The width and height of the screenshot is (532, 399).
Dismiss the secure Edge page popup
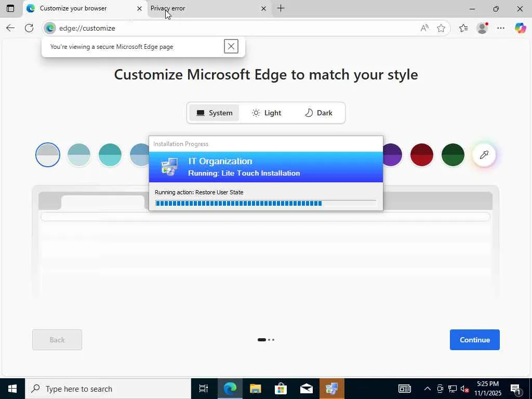click(x=231, y=46)
